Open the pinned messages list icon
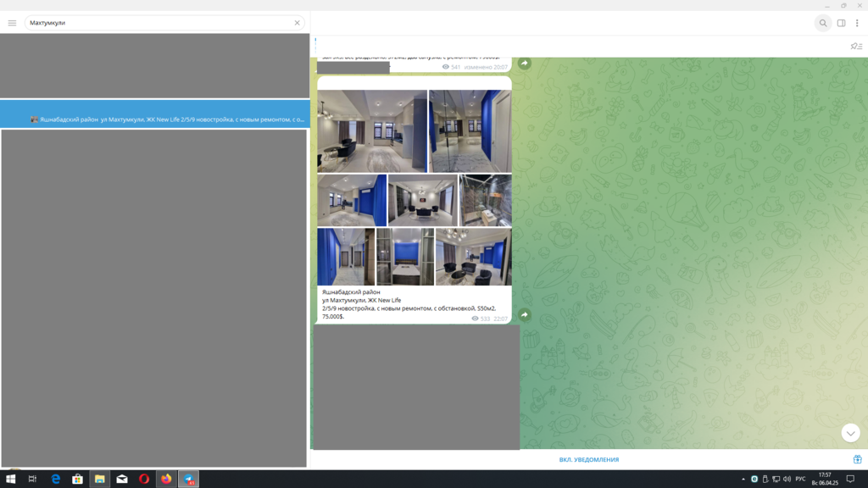Screen dimensions: 868x488 pos(856,47)
